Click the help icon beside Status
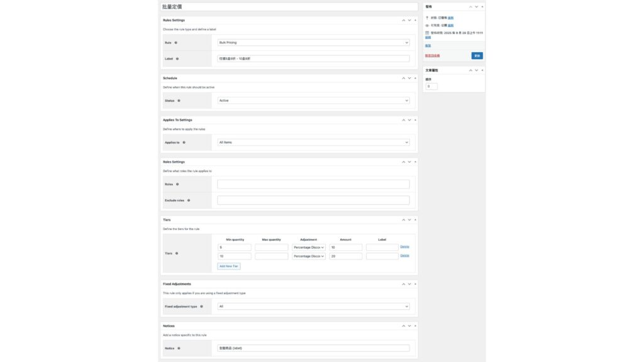The height and width of the screenshot is (362, 644). 179,101
